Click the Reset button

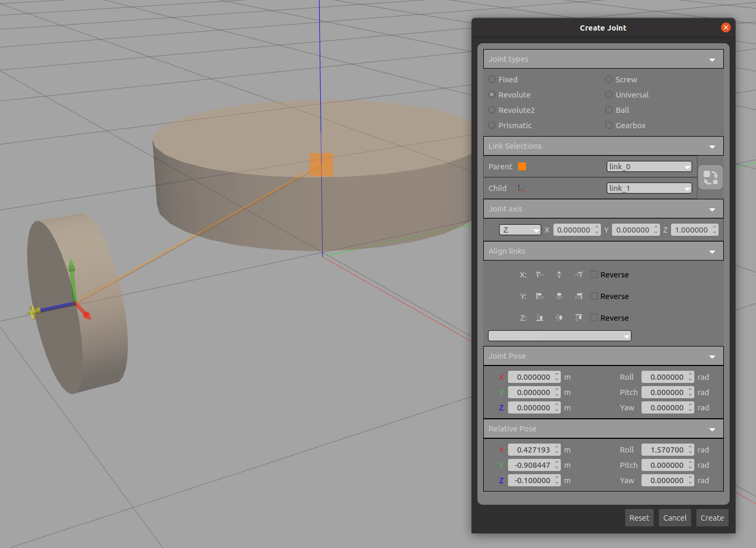[639, 518]
